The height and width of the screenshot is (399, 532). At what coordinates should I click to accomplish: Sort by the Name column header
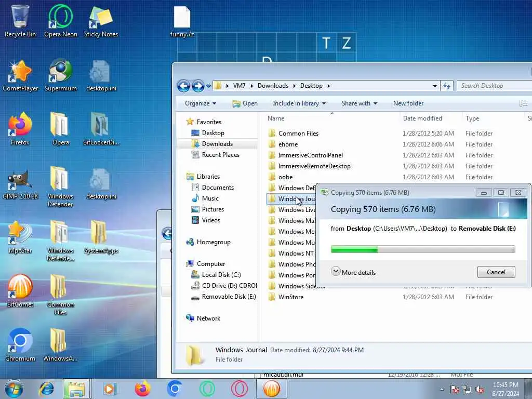coord(332,118)
